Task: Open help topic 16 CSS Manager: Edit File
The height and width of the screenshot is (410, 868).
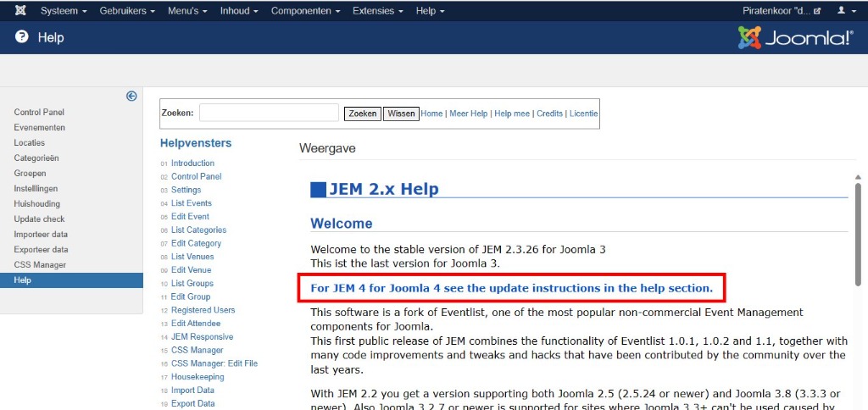Action: tap(214, 363)
